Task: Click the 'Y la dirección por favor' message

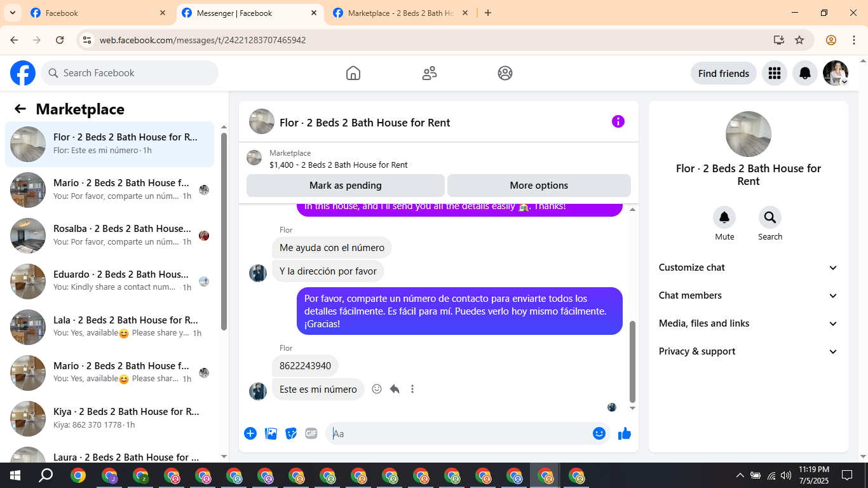Action: click(x=328, y=271)
